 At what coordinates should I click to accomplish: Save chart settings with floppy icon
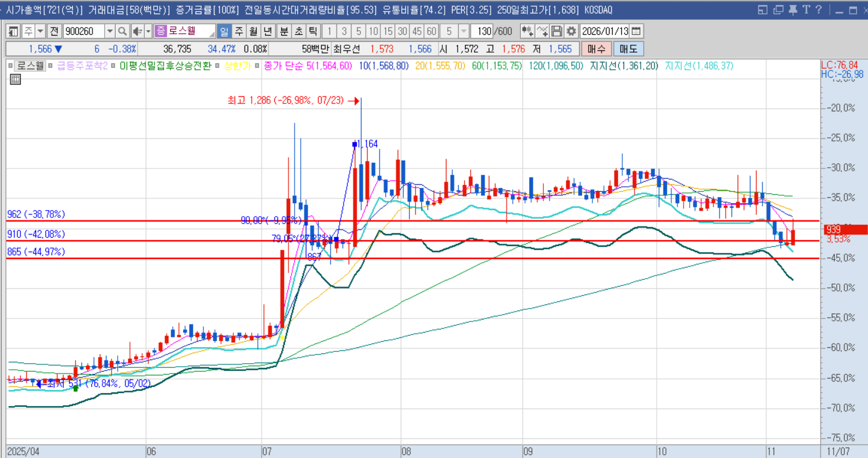click(x=557, y=31)
